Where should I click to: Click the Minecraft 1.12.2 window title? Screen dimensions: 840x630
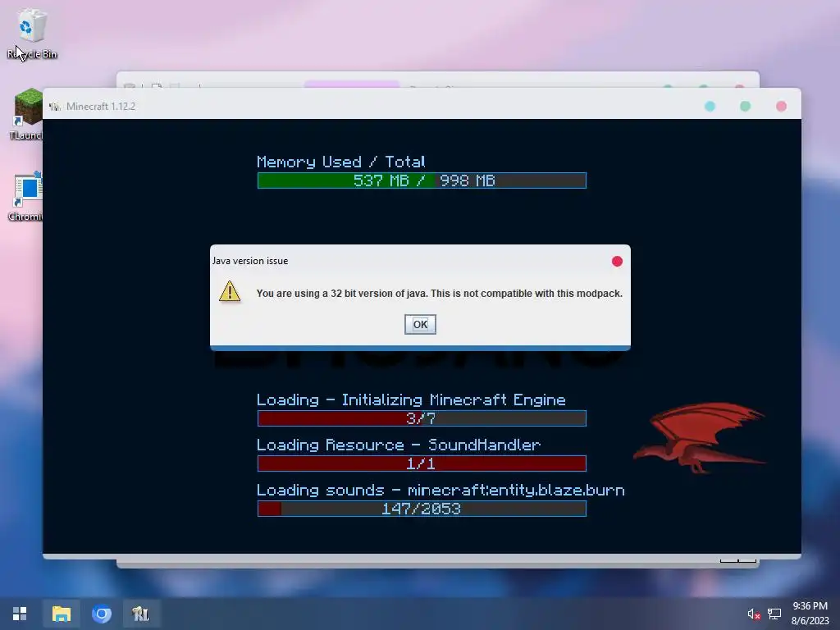coord(101,106)
